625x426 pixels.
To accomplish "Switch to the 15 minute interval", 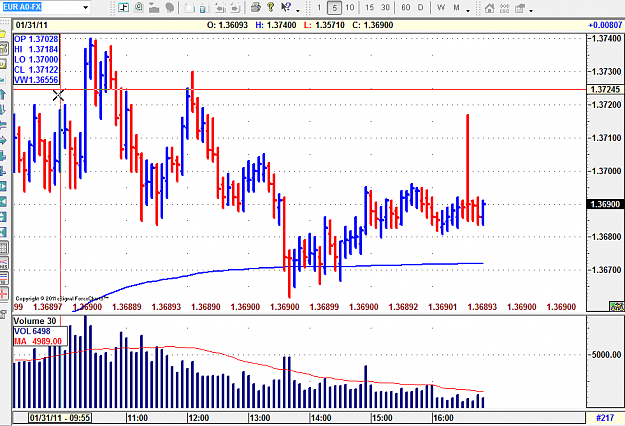I will [369, 8].
